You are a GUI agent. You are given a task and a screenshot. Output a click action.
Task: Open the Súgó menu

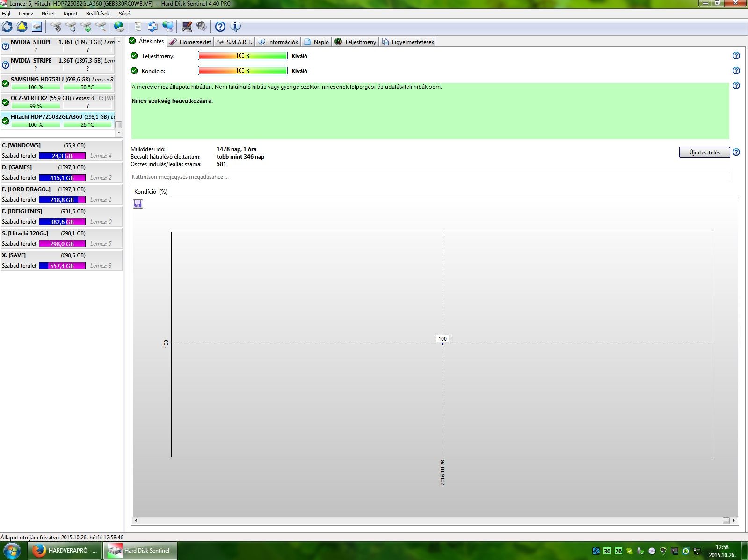click(x=124, y=14)
